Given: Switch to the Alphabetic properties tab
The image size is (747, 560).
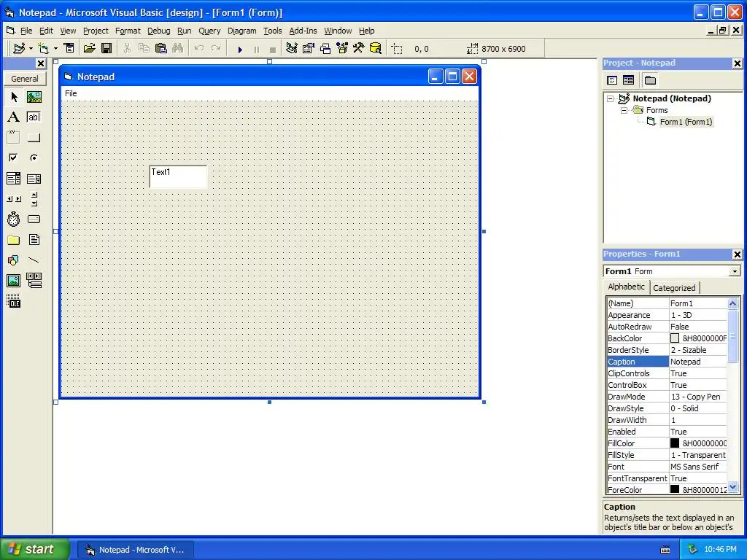Looking at the screenshot, I should (626, 287).
